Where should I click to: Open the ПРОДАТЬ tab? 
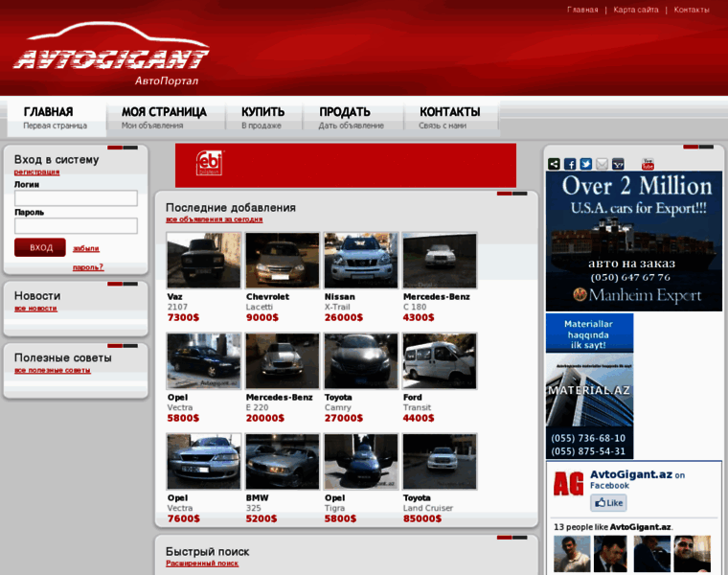tap(353, 117)
